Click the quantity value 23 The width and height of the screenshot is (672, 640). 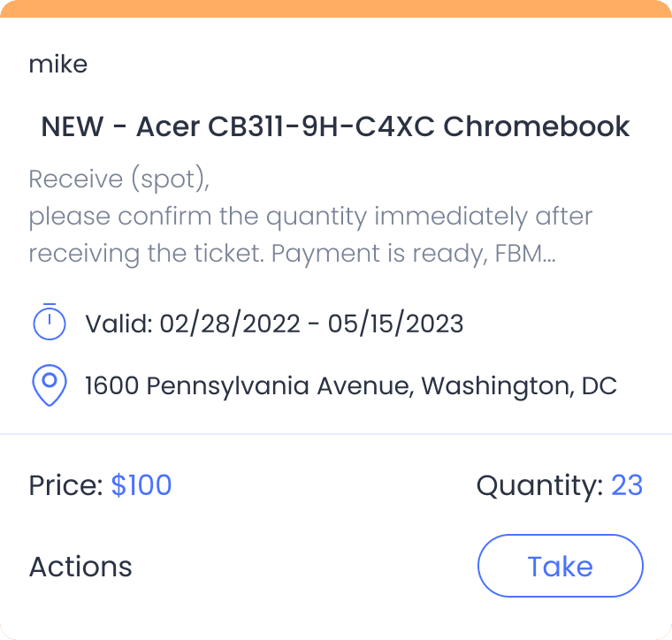[x=627, y=485]
